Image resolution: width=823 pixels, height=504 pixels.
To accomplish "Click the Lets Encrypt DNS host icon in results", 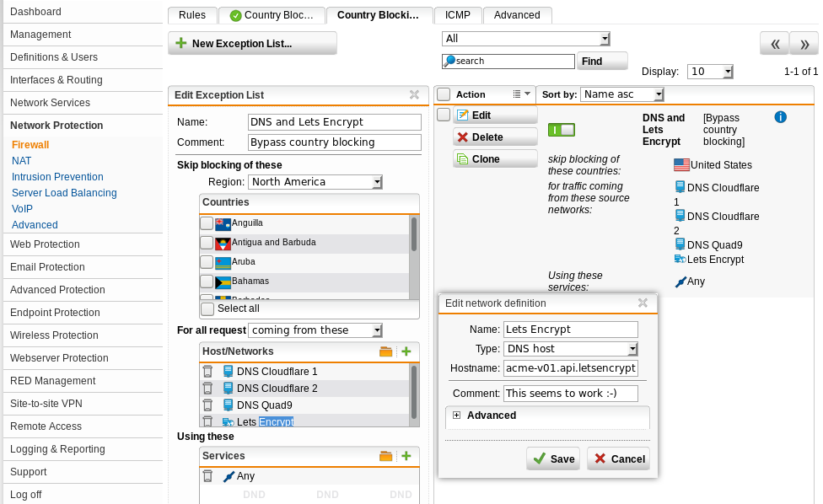I will pos(680,259).
